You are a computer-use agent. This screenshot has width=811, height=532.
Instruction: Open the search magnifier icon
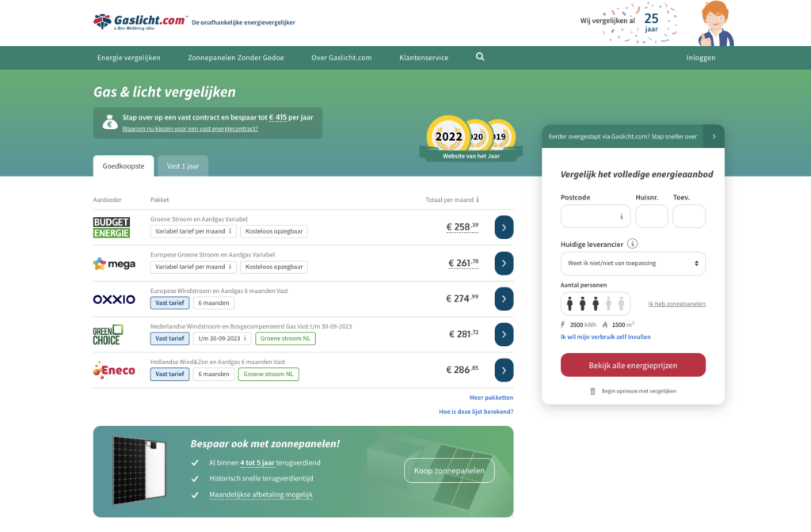480,57
